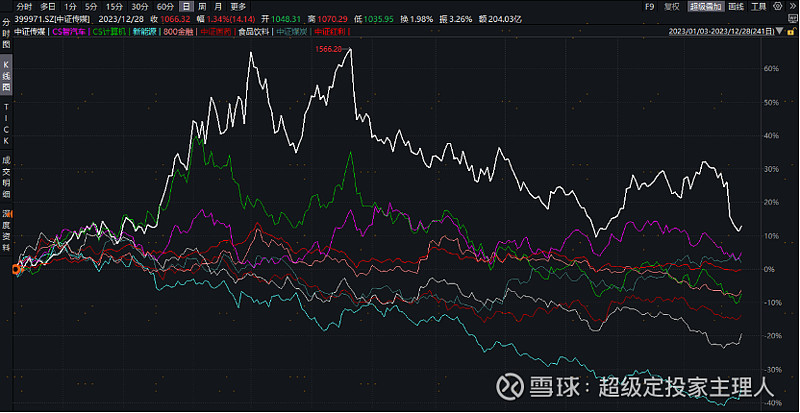The height and width of the screenshot is (413, 800).
Task: Switch to 分时 timeframe tab
Action: tap(24, 7)
